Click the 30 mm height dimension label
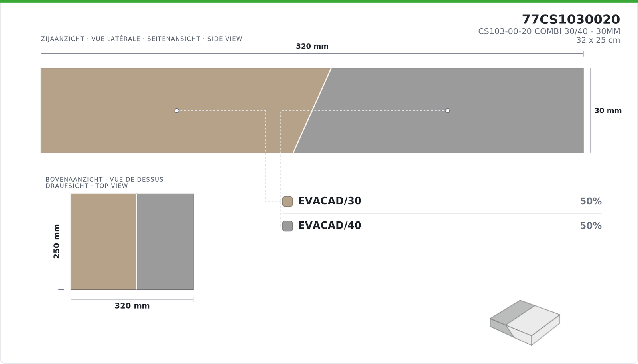Image resolution: width=638 pixels, height=364 pixels. [x=608, y=111]
